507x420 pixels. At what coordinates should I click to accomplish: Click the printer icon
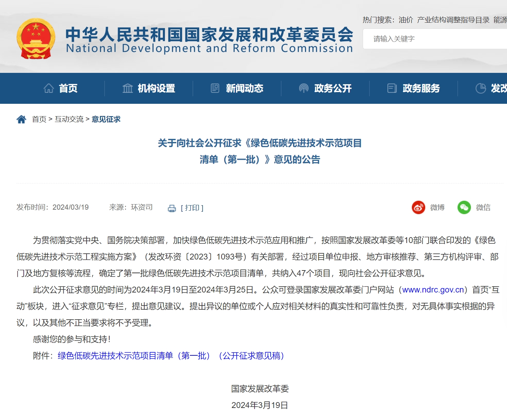(x=172, y=208)
